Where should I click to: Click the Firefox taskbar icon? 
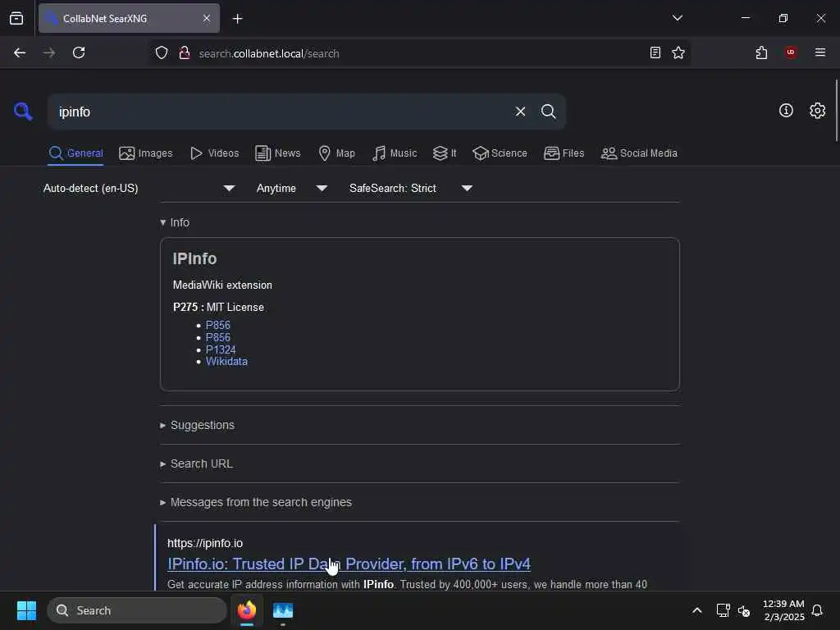[x=247, y=610]
